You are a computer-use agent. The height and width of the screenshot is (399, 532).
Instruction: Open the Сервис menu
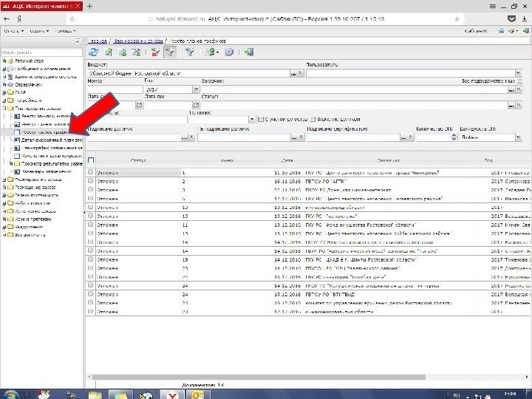coord(37,32)
